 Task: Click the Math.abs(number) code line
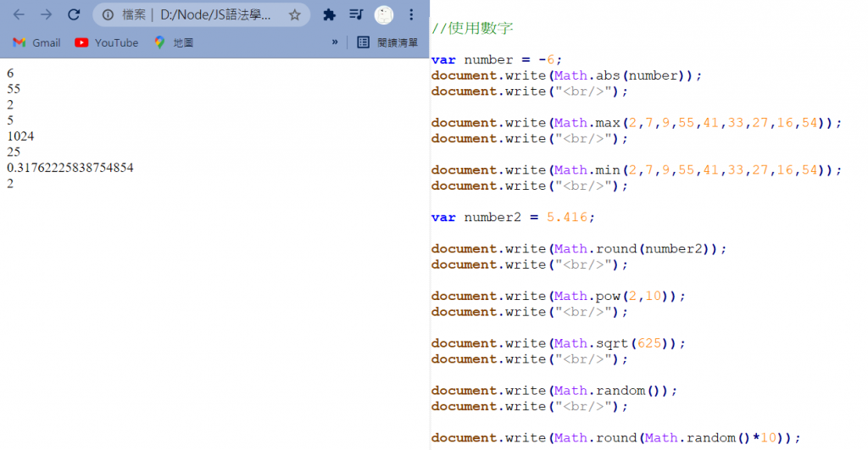(566, 75)
